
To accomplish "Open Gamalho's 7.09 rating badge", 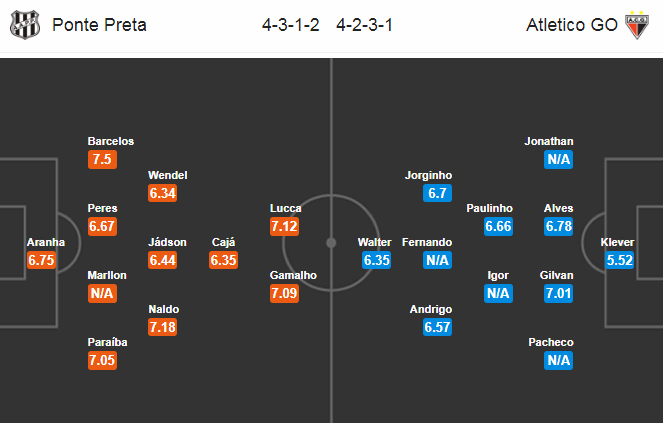I will [x=285, y=293].
